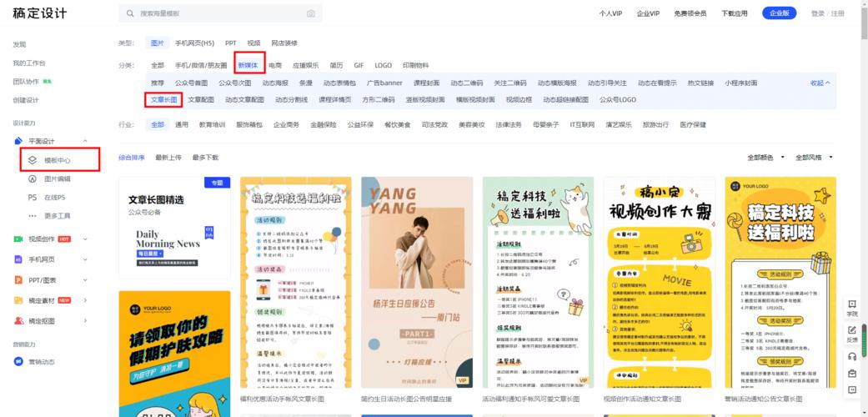The height and width of the screenshot is (417, 868).
Task: Select the 餐饮美食 industry filter
Action: (398, 124)
